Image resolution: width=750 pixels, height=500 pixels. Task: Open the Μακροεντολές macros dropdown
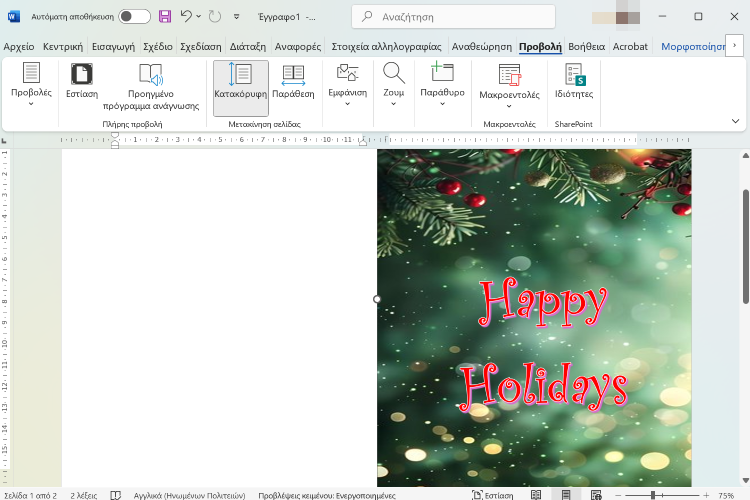tap(509, 86)
